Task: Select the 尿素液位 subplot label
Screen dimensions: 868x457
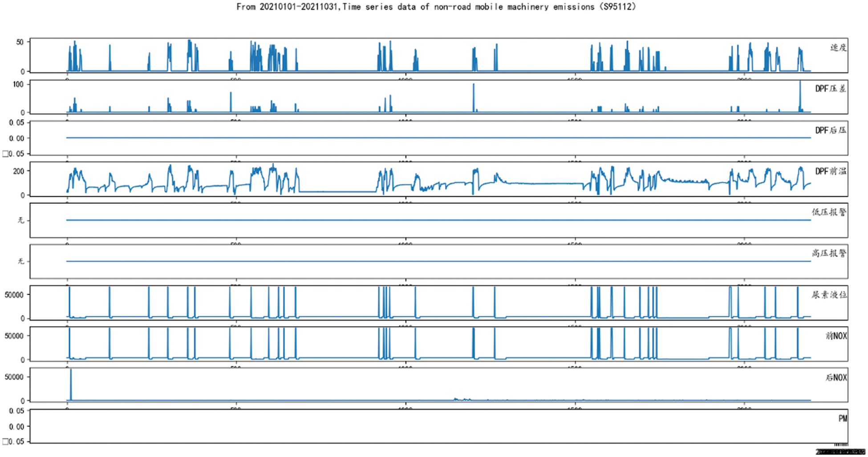Action: click(828, 295)
